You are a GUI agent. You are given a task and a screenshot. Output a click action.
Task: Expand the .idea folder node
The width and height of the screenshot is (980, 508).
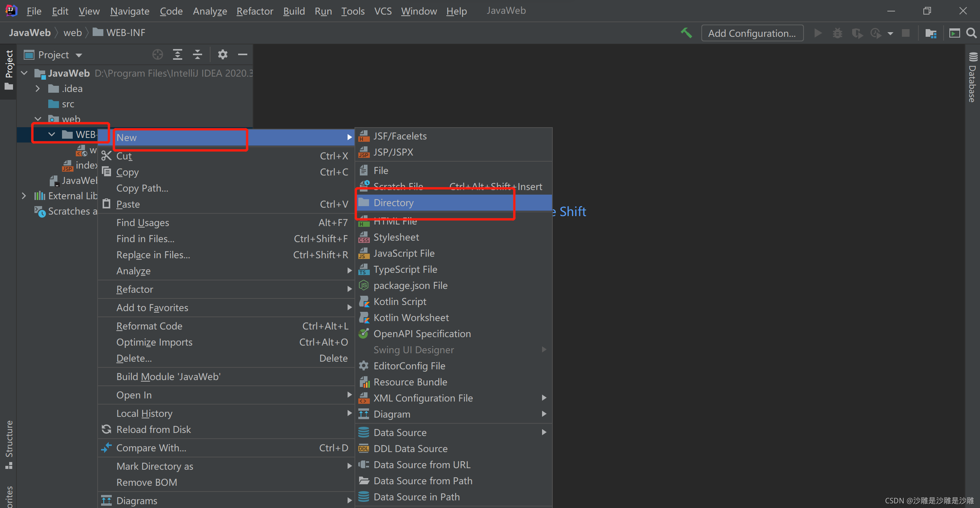pos(38,88)
